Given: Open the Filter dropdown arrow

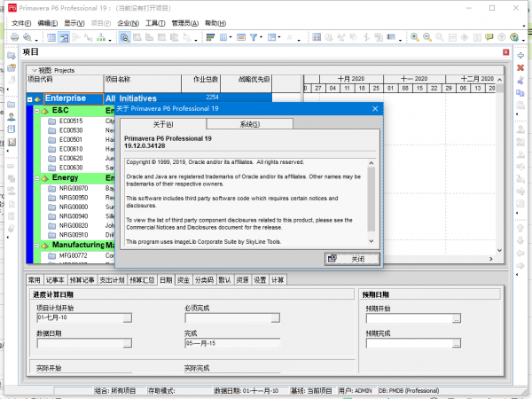Looking at the screenshot, I should tap(261, 37).
